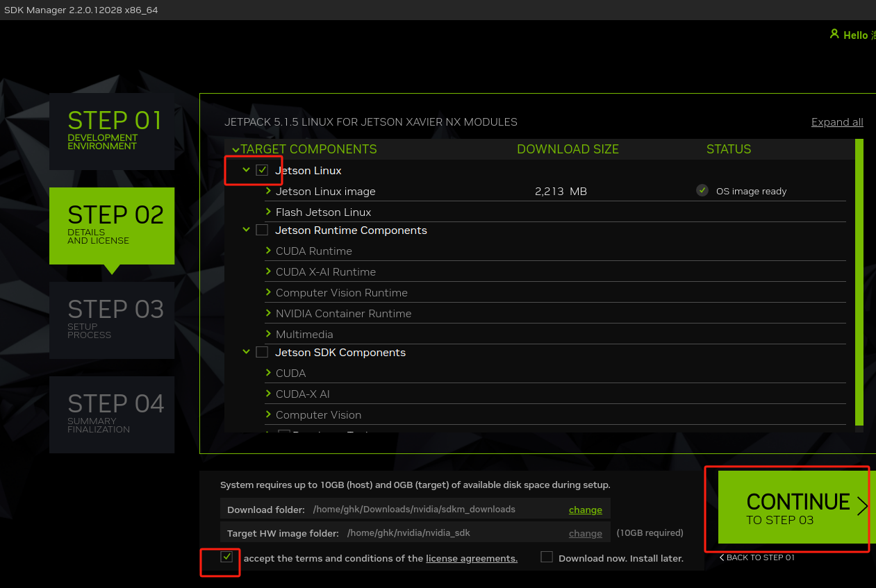Click the Download folder path field

click(x=414, y=509)
